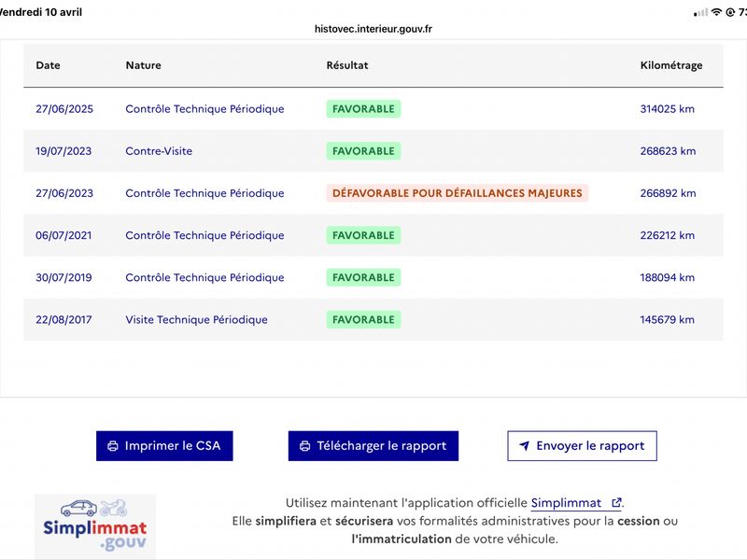
Task: Tap the cellular signal bars icon
Action: tap(701, 13)
